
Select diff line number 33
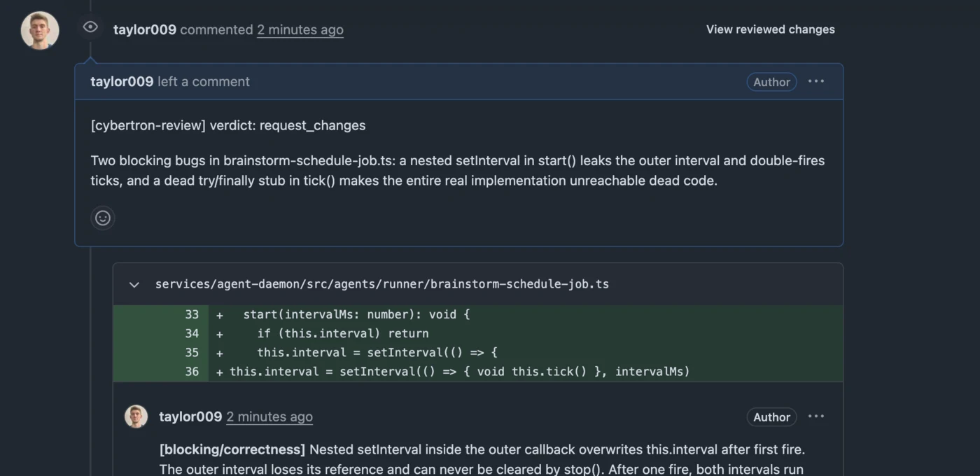pyautogui.click(x=192, y=314)
